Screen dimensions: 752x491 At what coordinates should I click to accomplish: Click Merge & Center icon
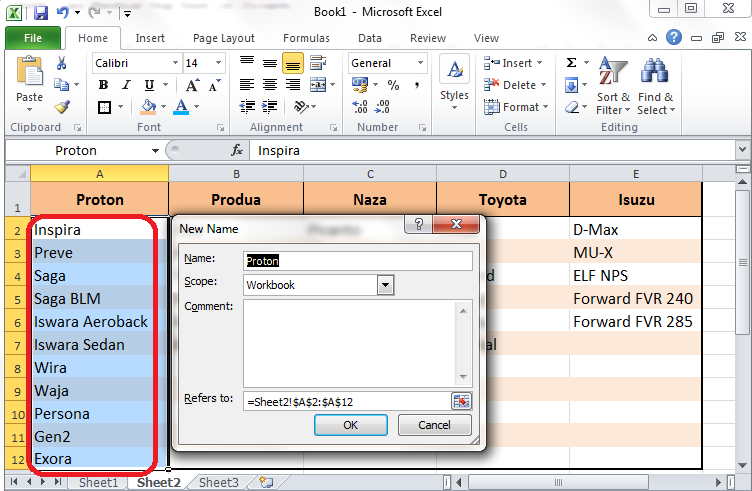(318, 85)
